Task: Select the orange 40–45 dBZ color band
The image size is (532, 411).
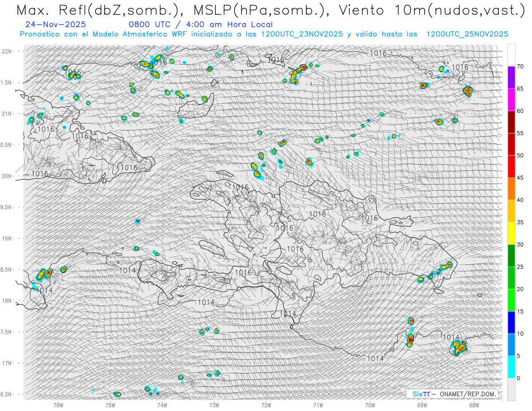Action: pos(511,189)
